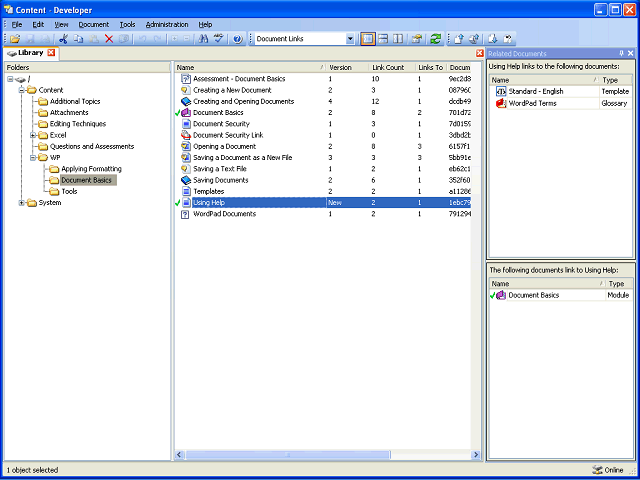Click the last toolbar icon with question mark
The width and height of the screenshot is (640, 480).
click(x=508, y=39)
